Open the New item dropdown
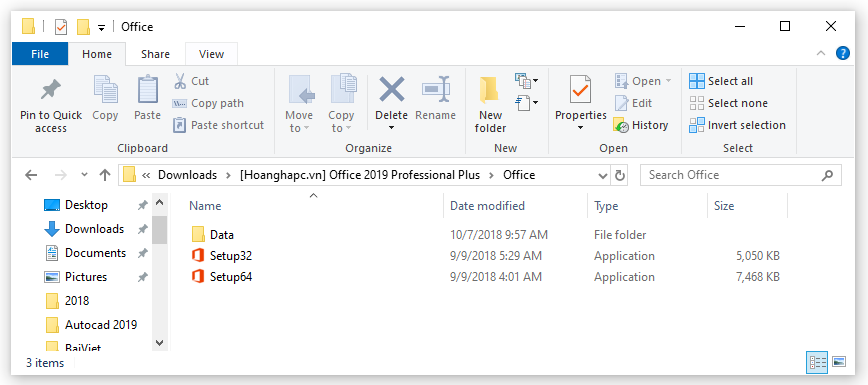 click(x=526, y=81)
